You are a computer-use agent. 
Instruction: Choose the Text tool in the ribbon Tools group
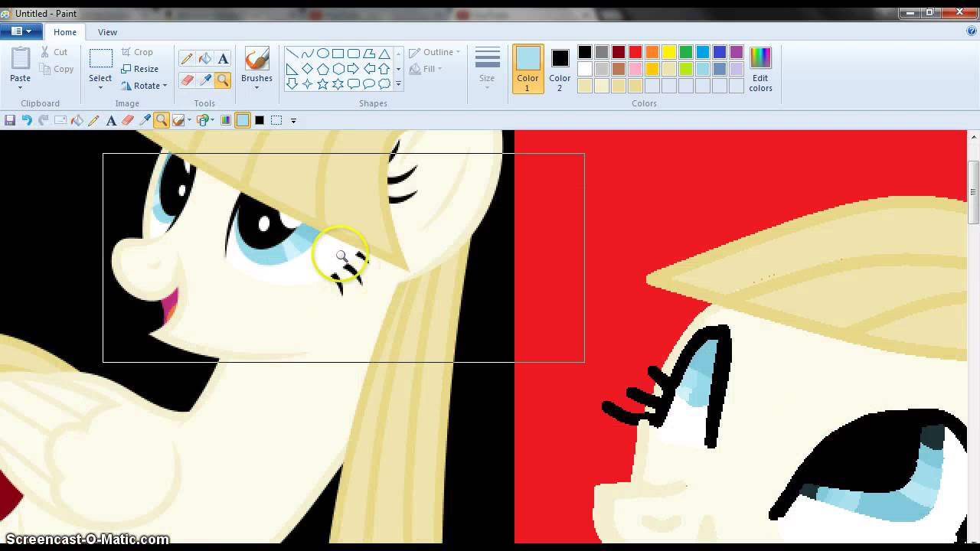point(223,59)
